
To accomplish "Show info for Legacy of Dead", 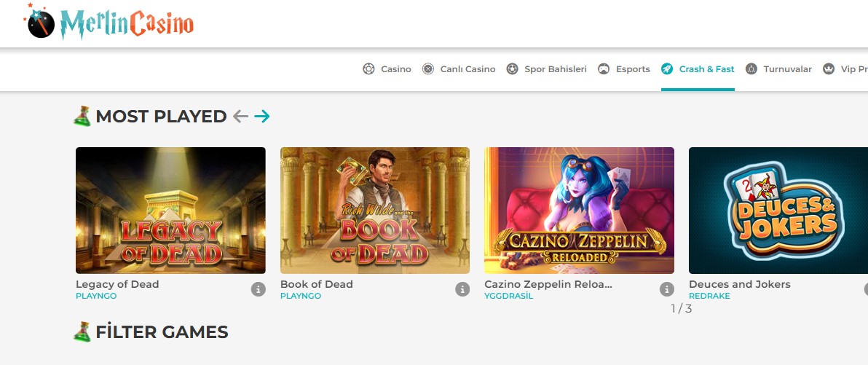I will pos(259,289).
